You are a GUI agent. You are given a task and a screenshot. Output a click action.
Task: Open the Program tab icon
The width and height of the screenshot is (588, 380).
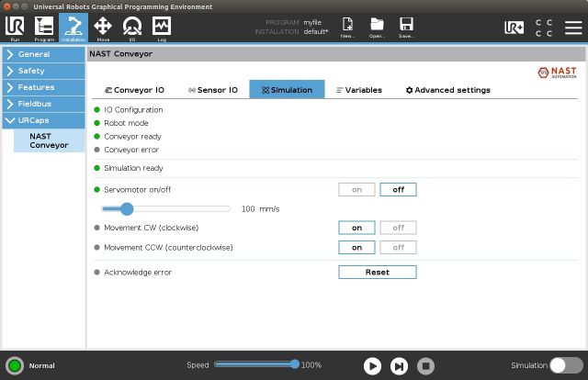coord(43,28)
